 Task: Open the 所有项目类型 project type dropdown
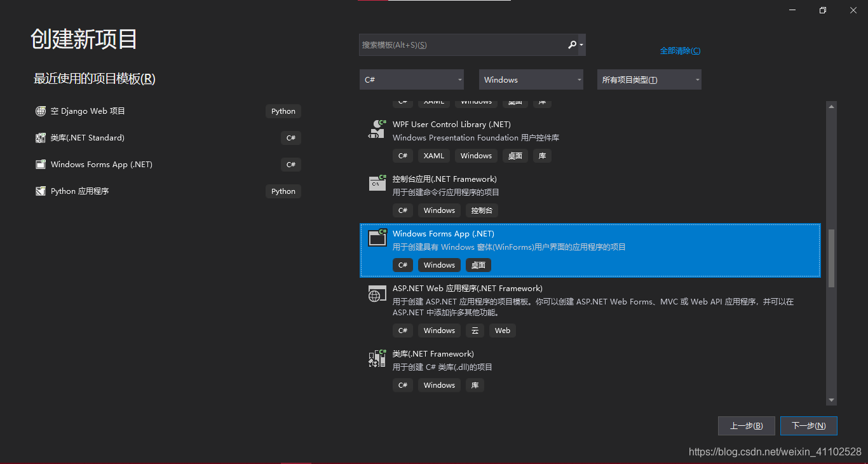click(649, 79)
